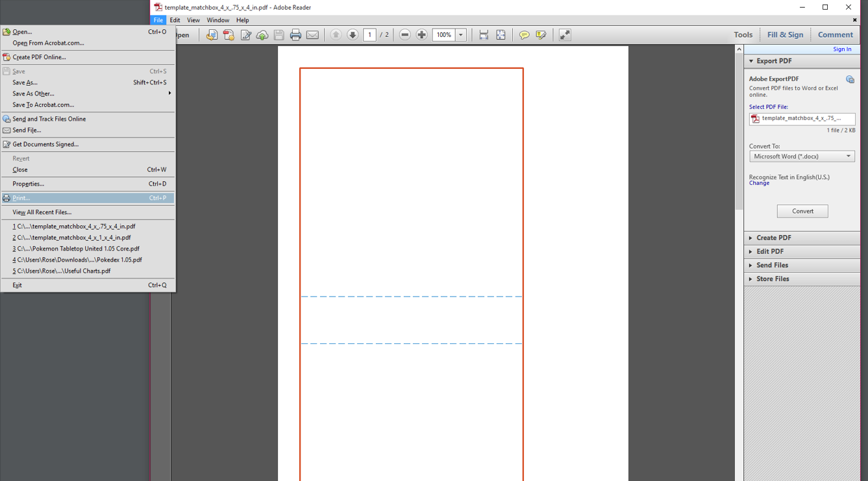Click the printer icon in the toolbar
This screenshot has width=868, height=481.
[295, 35]
